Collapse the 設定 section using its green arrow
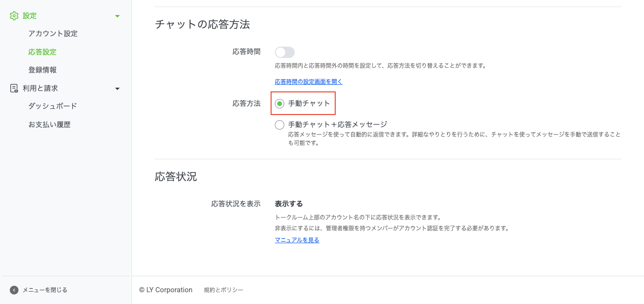644x304 pixels. [x=117, y=16]
